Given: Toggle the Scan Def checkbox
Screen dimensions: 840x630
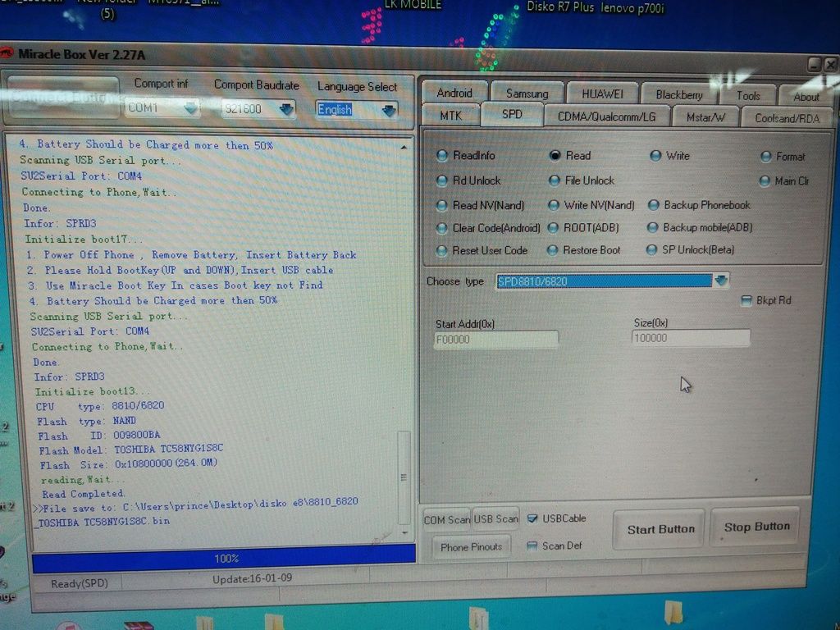Looking at the screenshot, I should pyautogui.click(x=532, y=546).
